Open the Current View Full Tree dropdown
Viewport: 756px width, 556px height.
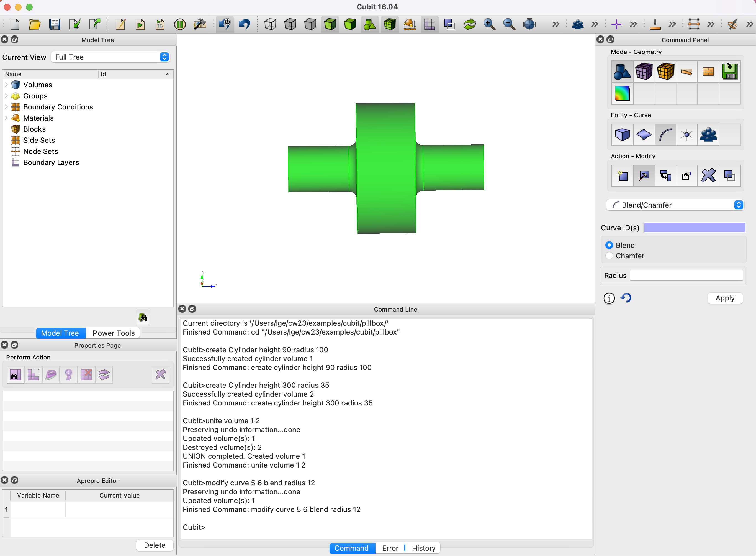pyautogui.click(x=110, y=57)
